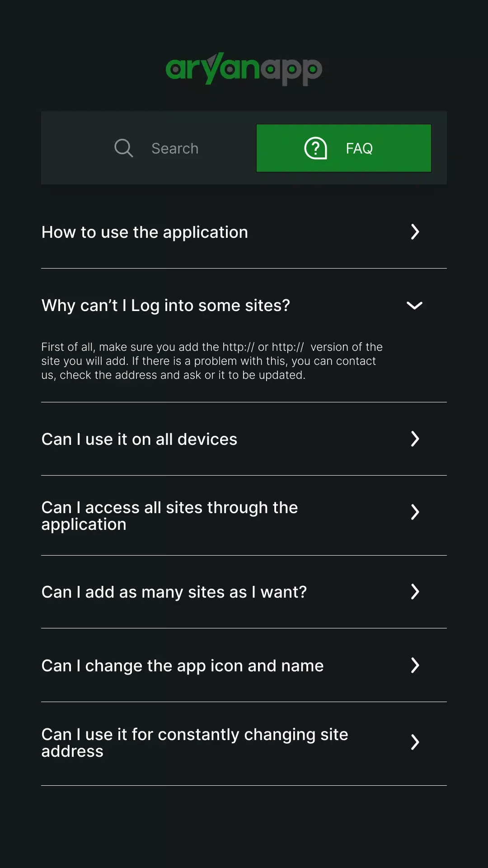
Task: Click the magnifying glass search icon
Action: pyautogui.click(x=123, y=148)
